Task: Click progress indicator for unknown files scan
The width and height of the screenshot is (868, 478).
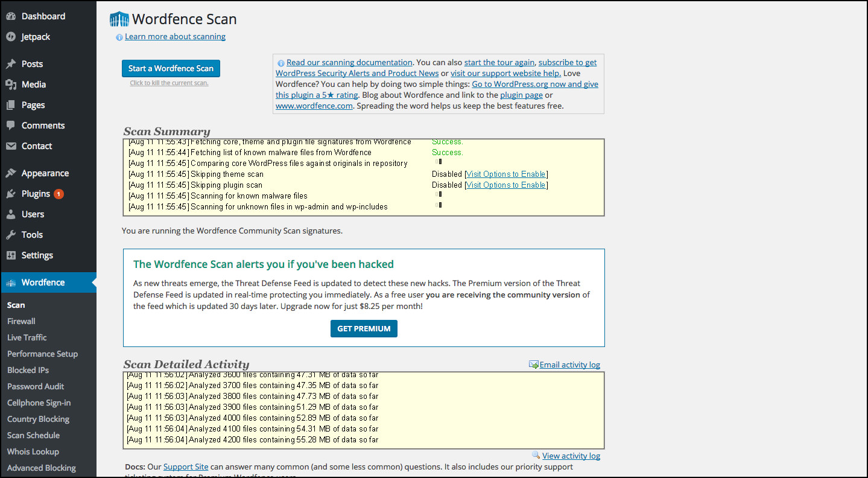Action: [x=439, y=205]
